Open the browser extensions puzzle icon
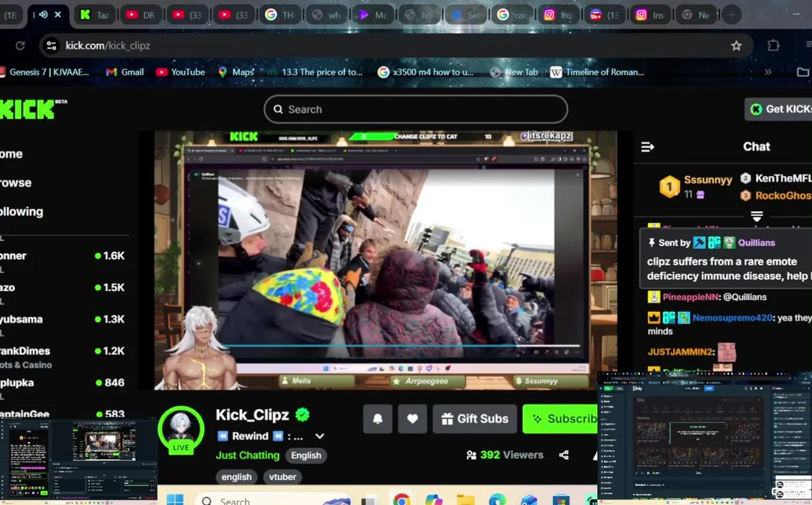The height and width of the screenshot is (505, 812). click(x=773, y=46)
